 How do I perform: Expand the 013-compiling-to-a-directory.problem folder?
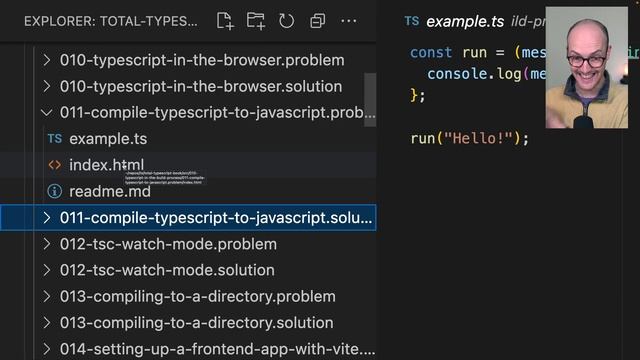pos(47,296)
